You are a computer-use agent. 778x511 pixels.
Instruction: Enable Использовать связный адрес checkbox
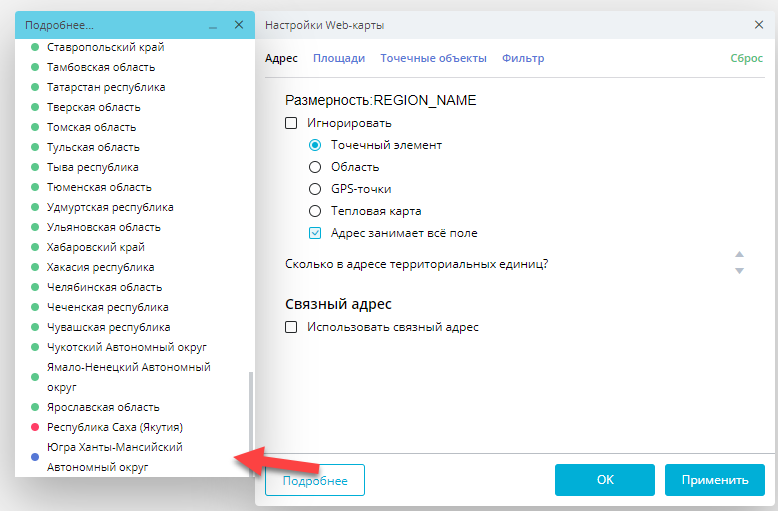point(292,326)
